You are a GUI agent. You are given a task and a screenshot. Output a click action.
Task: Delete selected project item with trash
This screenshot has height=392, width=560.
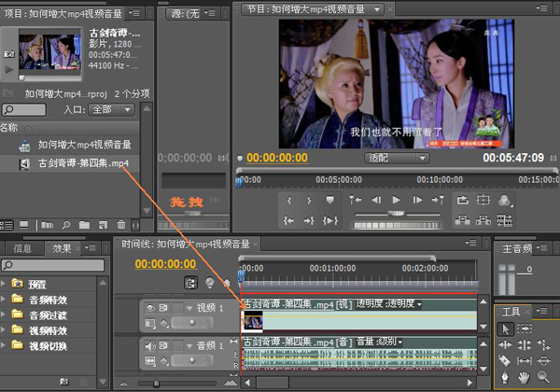pos(121,225)
